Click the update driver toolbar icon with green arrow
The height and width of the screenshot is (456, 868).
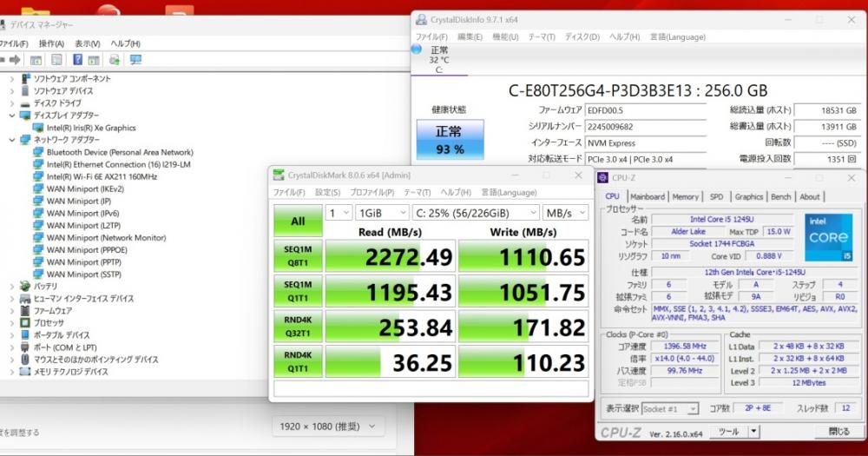tap(114, 60)
